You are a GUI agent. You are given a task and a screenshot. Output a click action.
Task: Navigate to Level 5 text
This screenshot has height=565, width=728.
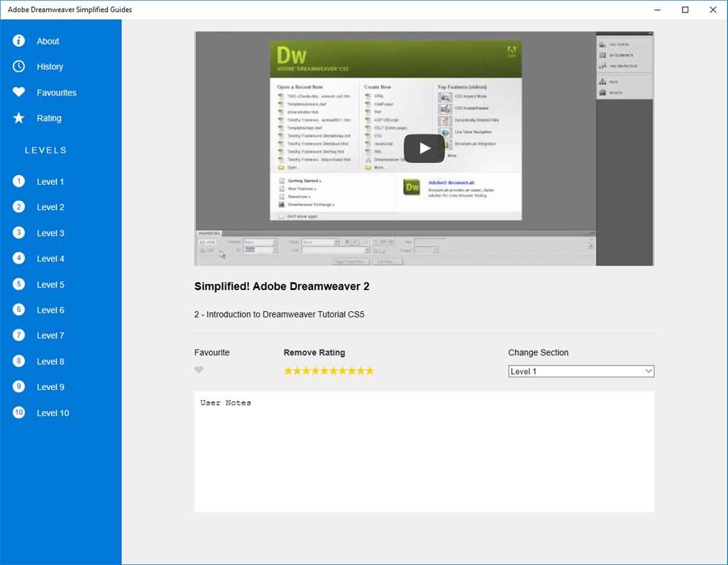point(50,285)
